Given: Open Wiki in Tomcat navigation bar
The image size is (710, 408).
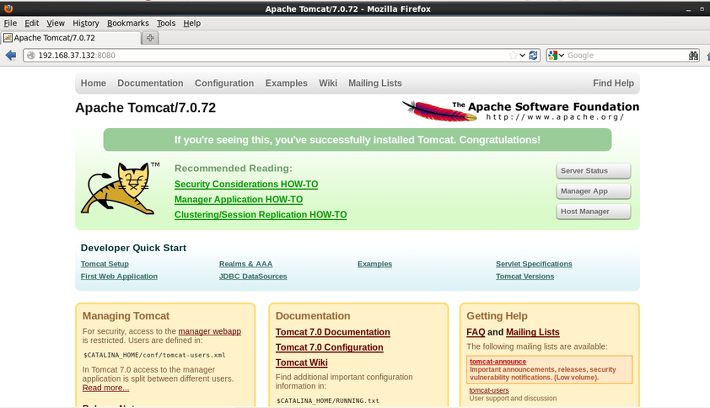Looking at the screenshot, I should [x=328, y=83].
